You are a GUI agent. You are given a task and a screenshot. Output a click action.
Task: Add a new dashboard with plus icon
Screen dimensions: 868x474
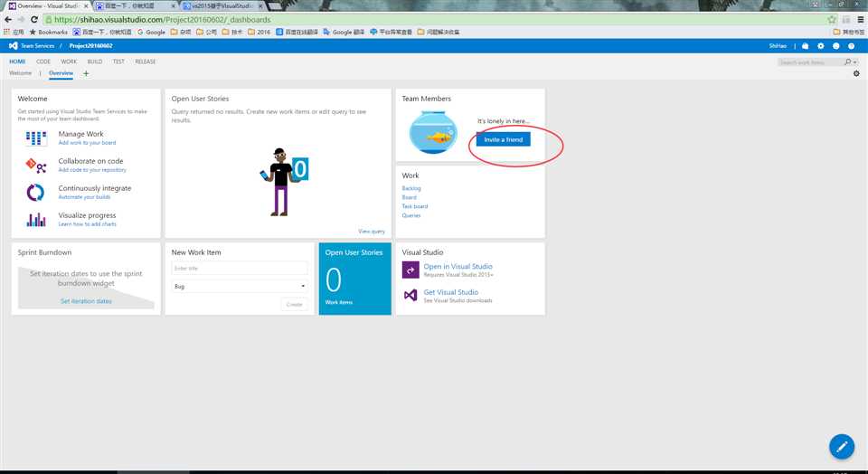coord(86,73)
